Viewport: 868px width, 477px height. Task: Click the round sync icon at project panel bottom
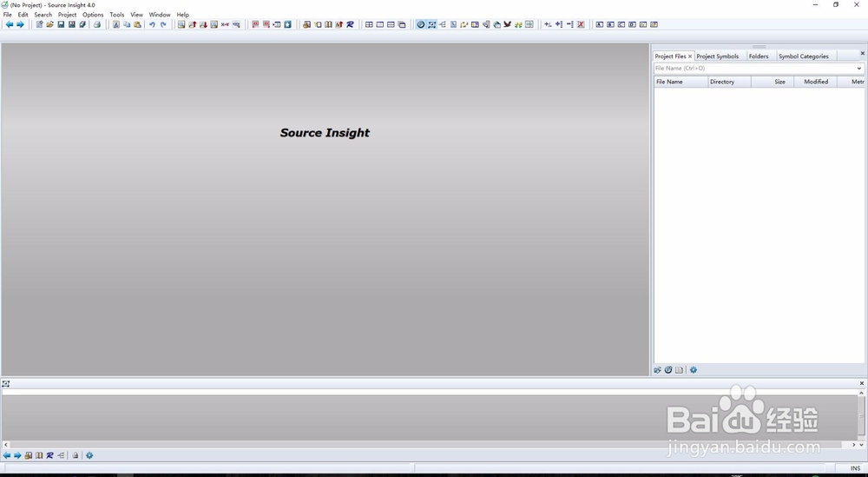click(x=668, y=370)
